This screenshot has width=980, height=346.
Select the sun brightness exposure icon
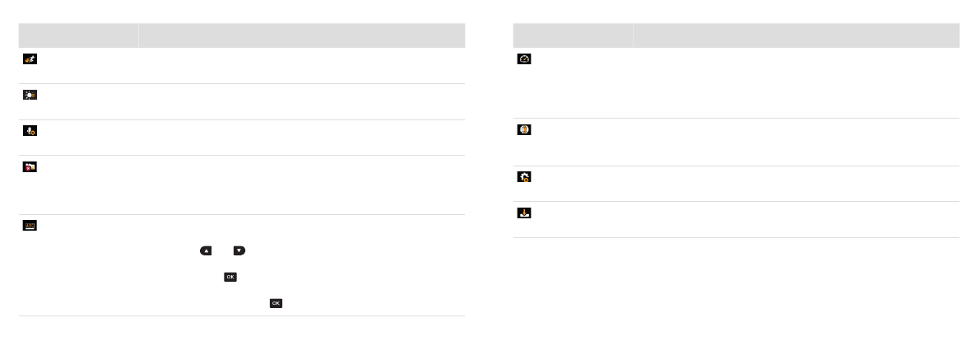30,95
